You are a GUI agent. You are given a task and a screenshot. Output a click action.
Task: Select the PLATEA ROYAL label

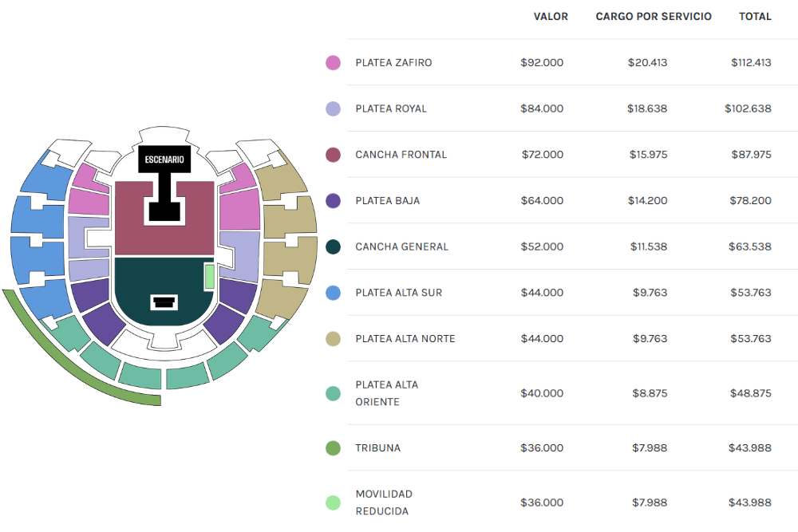[391, 108]
